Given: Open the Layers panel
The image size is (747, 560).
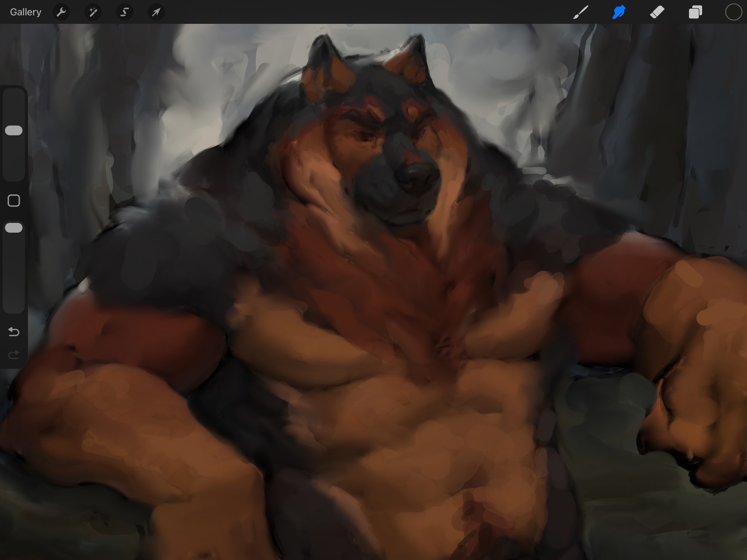Looking at the screenshot, I should tap(695, 12).
